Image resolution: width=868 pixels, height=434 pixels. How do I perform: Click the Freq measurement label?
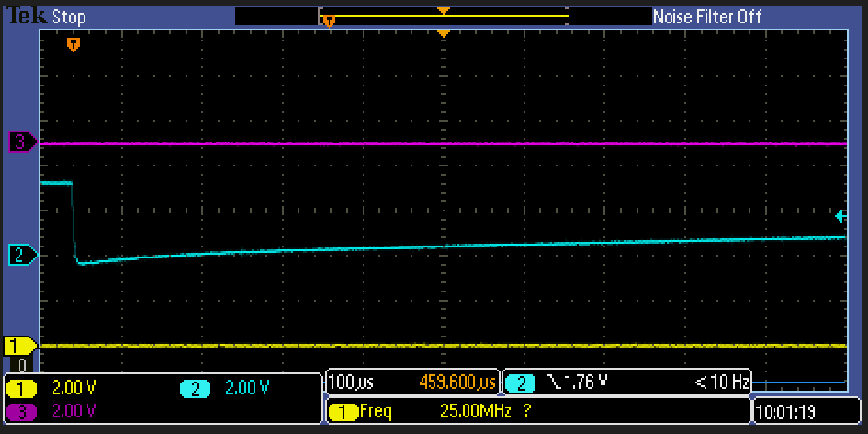pyautogui.click(x=376, y=411)
